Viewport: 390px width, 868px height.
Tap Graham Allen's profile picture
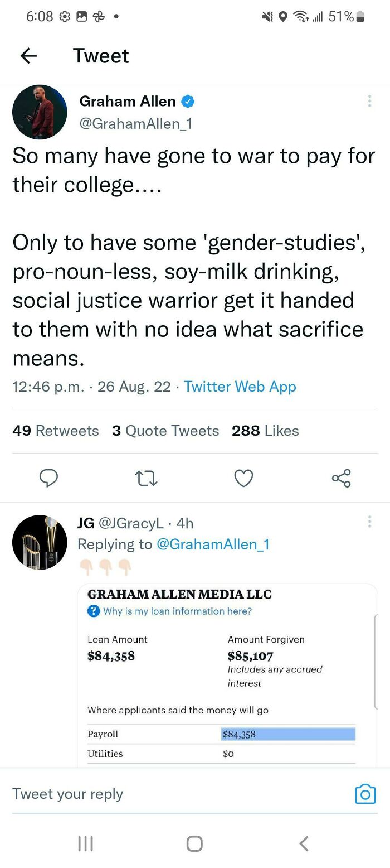point(40,112)
